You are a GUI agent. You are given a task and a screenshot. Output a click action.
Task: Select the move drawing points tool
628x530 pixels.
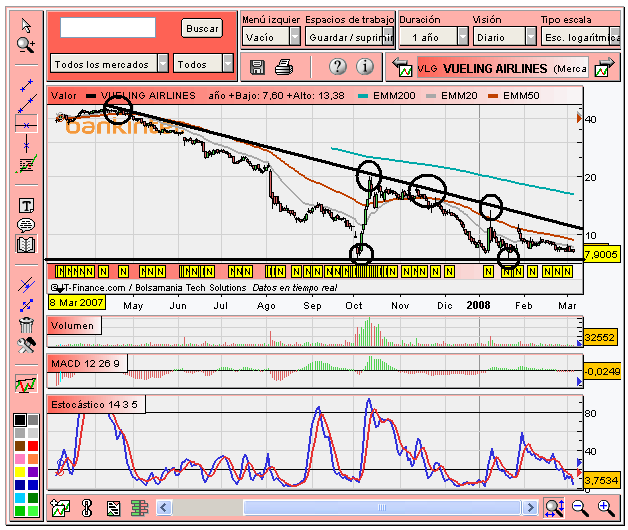tap(26, 305)
